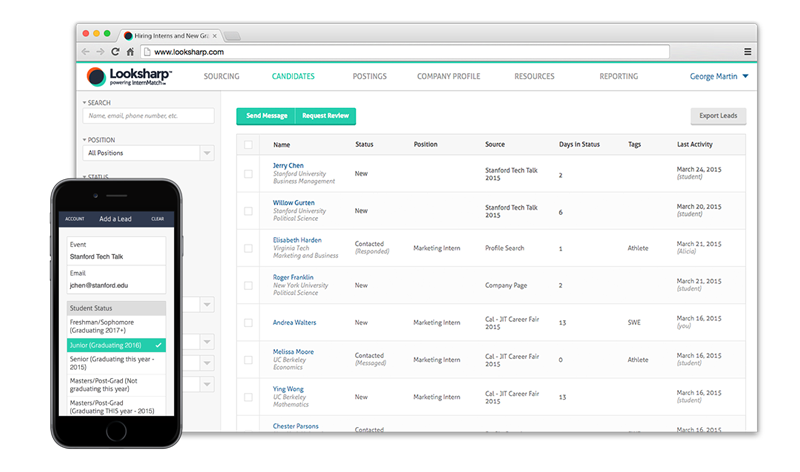Open the COMPANY PROFILE tab
This screenshot has width=800, height=472.
(448, 76)
